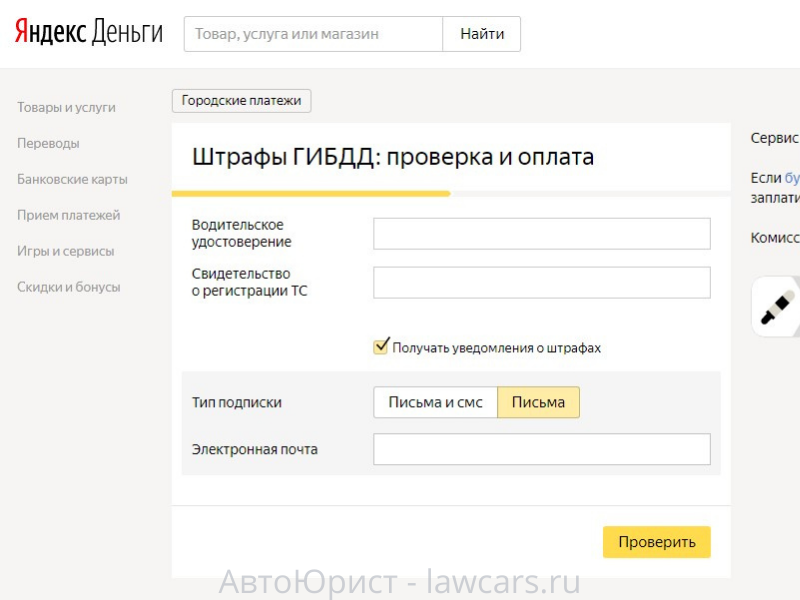Screen dimensions: 800x600
Task: Go to Банковские карты section
Action: point(72,179)
